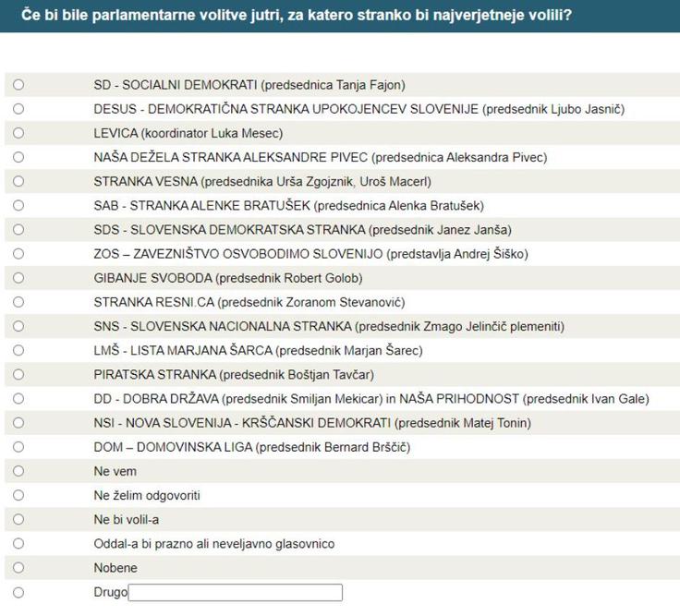Viewport: 680px width, 616px height.
Task: Choose the 'Ne želim odgovoriti' radio button
Action: 18,495
